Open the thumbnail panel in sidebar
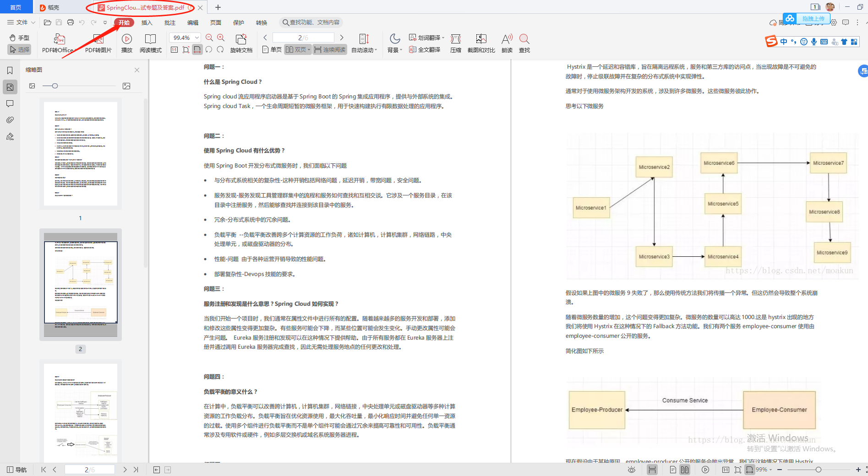Image resolution: width=868 pixels, height=476 pixels. 10,87
